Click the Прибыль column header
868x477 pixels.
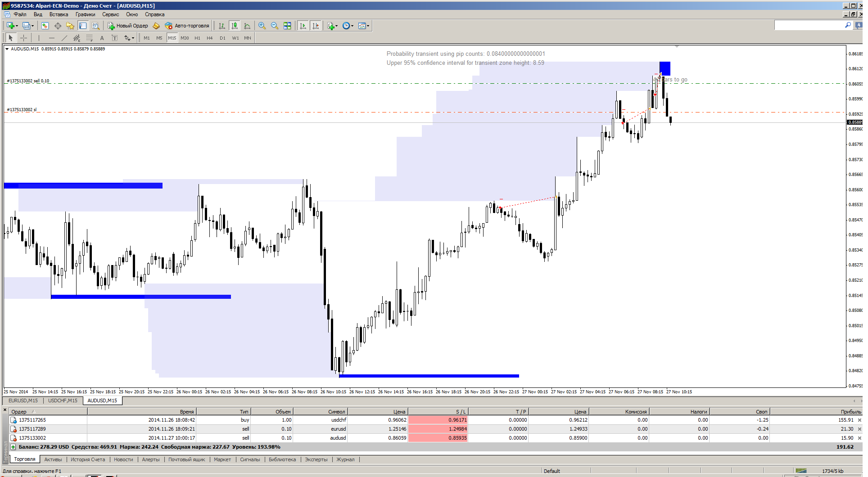(816, 411)
